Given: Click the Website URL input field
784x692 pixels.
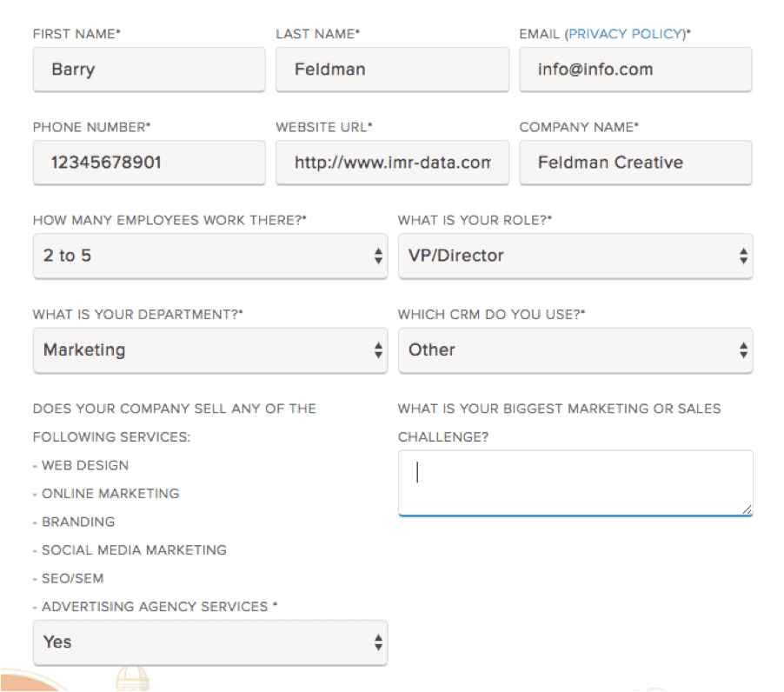Looking at the screenshot, I should pos(393,163).
